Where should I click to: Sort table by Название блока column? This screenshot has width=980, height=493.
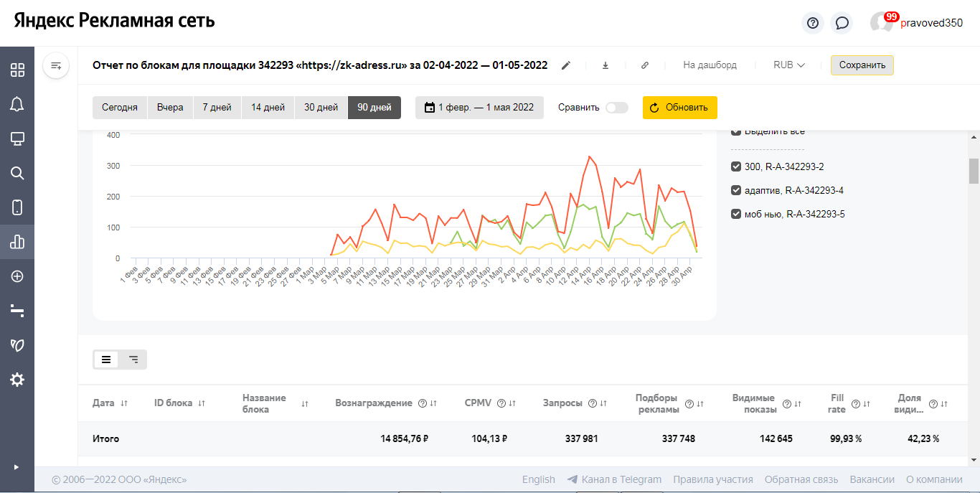click(x=305, y=404)
